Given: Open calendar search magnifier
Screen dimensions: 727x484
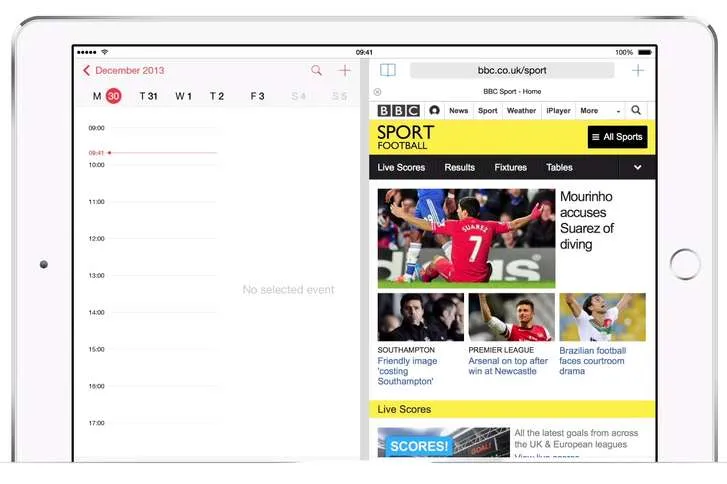Looking at the screenshot, I should tap(316, 70).
